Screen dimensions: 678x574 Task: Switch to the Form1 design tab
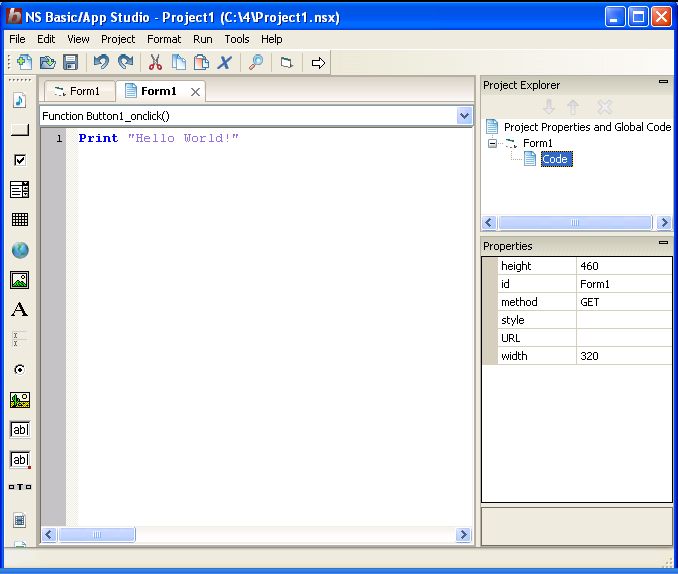coord(80,91)
